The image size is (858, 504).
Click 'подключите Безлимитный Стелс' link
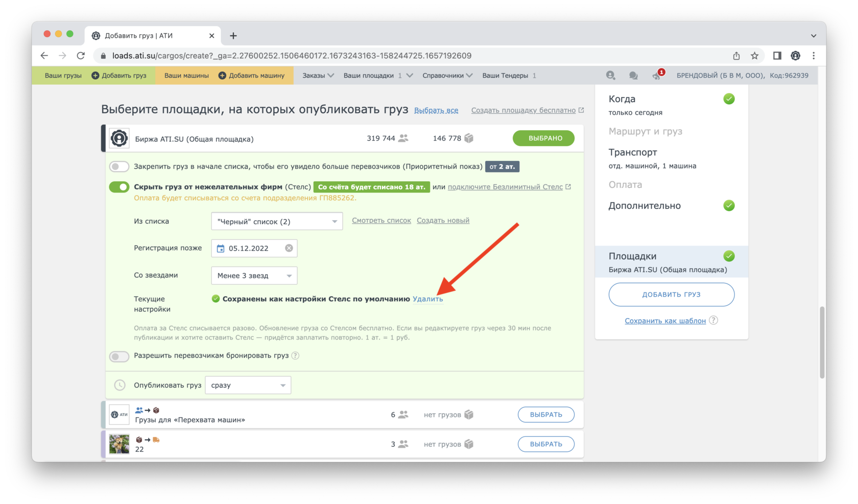click(x=509, y=187)
